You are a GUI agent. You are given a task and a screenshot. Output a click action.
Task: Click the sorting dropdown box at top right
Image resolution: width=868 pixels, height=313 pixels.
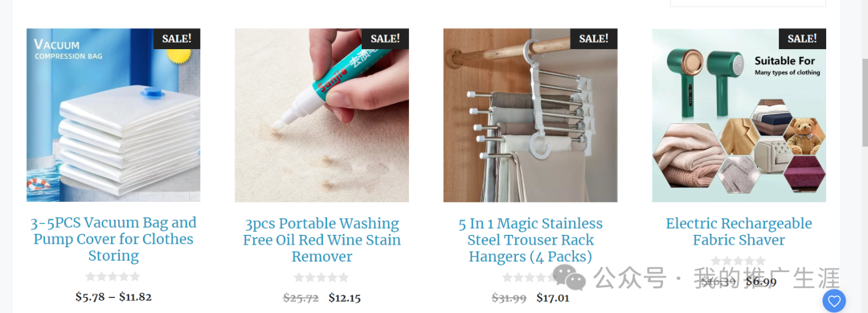[x=748, y=3]
